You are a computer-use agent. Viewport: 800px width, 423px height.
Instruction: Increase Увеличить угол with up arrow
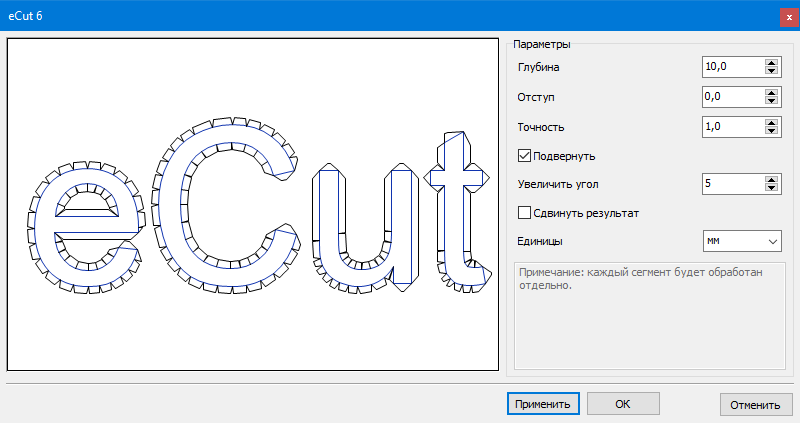pos(771,180)
